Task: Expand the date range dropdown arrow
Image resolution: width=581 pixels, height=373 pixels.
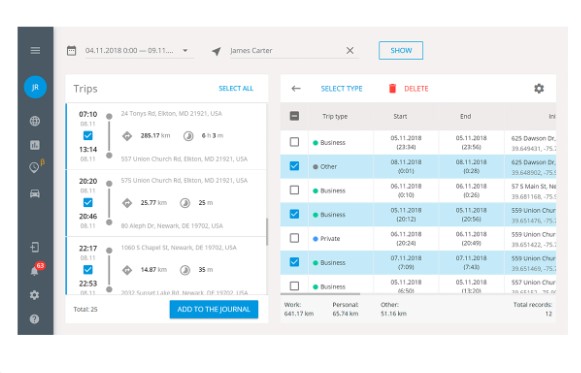Action: pyautogui.click(x=185, y=51)
